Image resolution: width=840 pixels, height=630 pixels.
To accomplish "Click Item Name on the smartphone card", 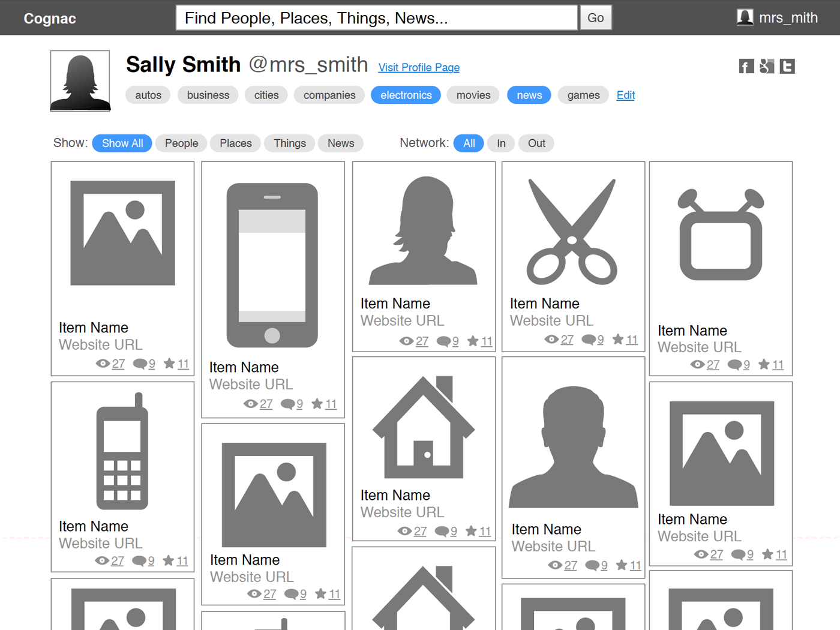I will point(244,367).
